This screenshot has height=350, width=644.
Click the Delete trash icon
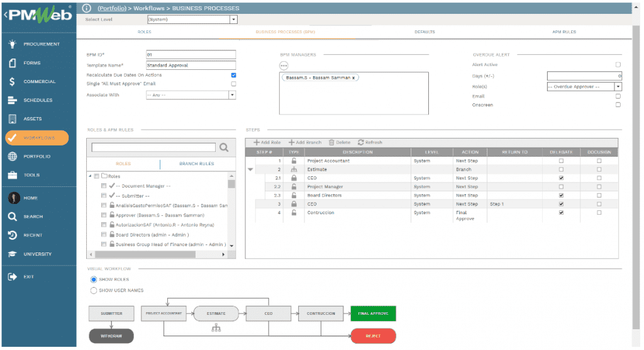331,142
